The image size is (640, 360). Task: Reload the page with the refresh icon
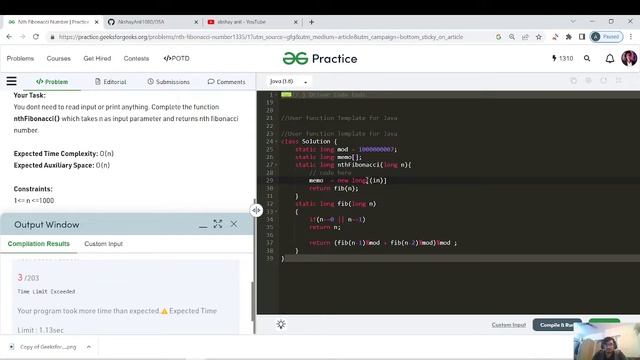click(36, 37)
